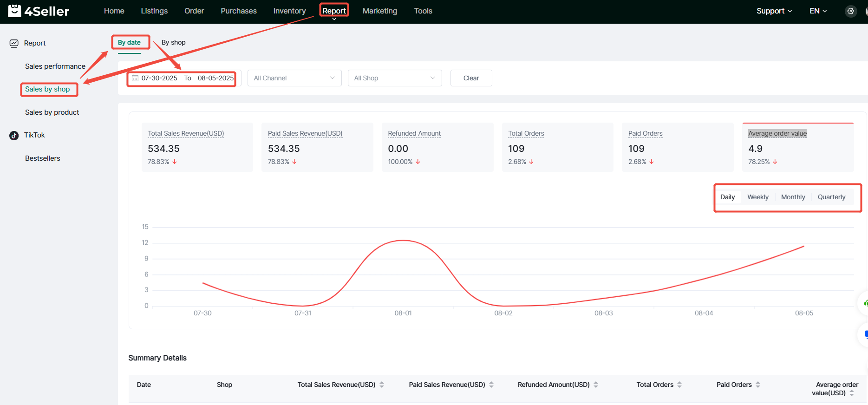The image size is (868, 405).
Task: Sort by Refunded Amount(USD) column
Action: pyautogui.click(x=596, y=385)
